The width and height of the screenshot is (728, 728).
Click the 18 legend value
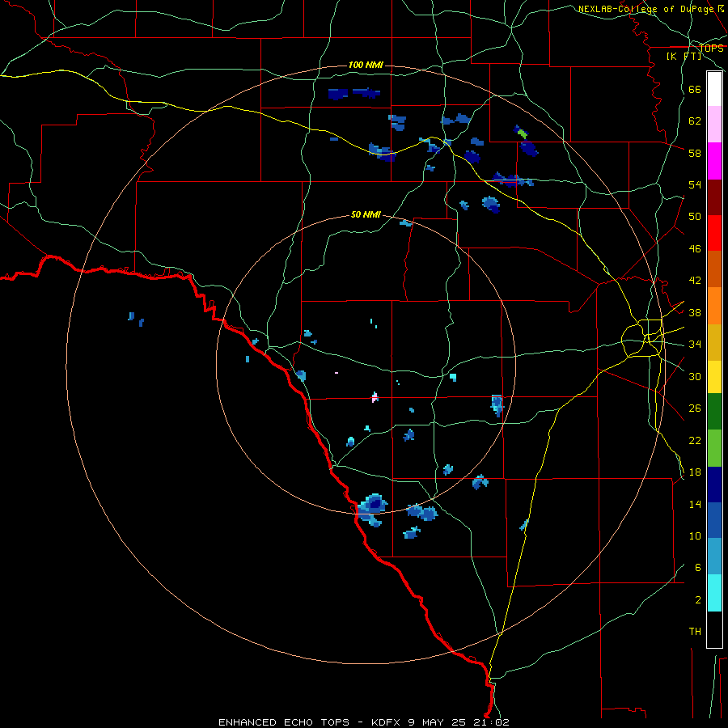(695, 472)
